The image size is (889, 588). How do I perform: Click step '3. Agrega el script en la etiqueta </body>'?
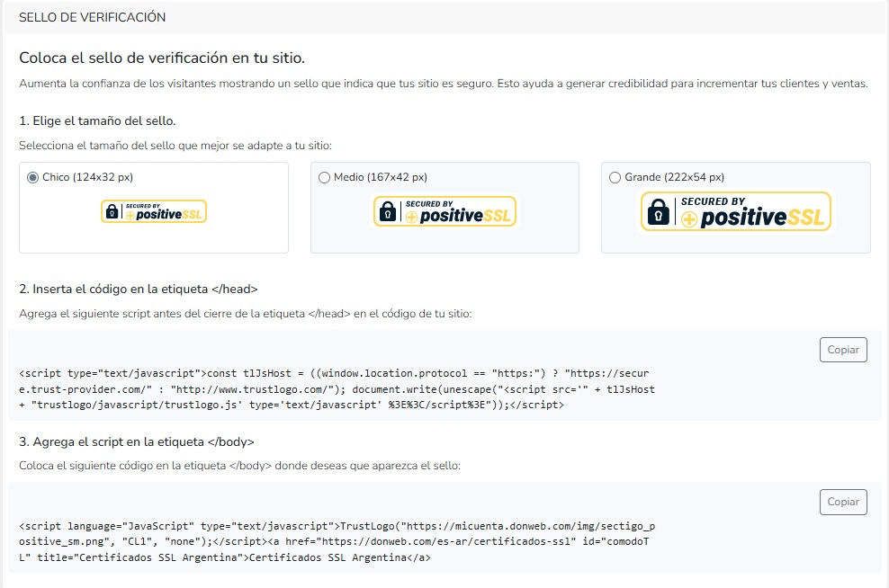[x=137, y=441]
